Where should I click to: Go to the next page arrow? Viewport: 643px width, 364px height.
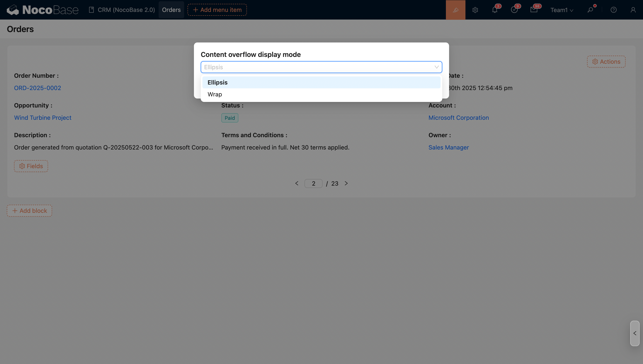coord(346,183)
